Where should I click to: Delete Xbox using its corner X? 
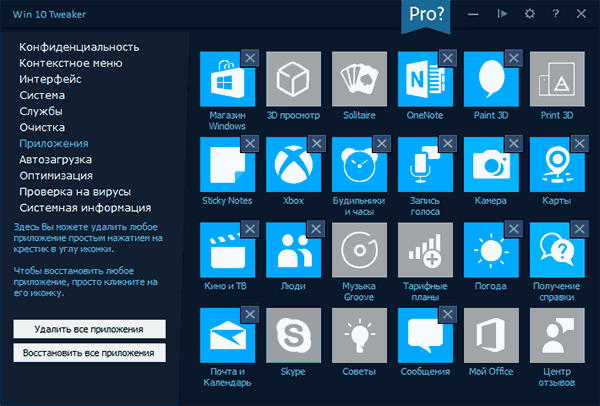(x=316, y=143)
